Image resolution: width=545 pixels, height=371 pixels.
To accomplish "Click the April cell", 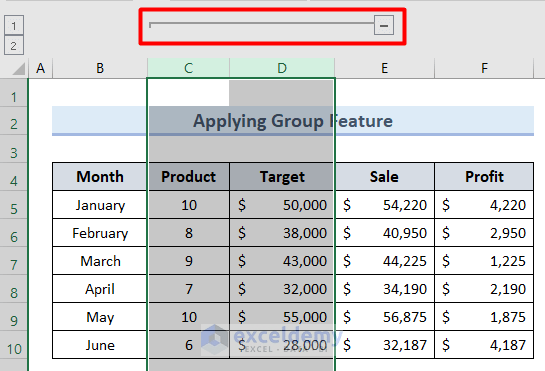I will pyautogui.click(x=100, y=289).
